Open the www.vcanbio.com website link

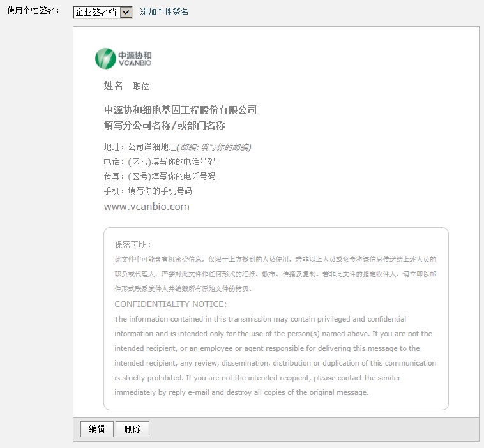click(x=146, y=207)
